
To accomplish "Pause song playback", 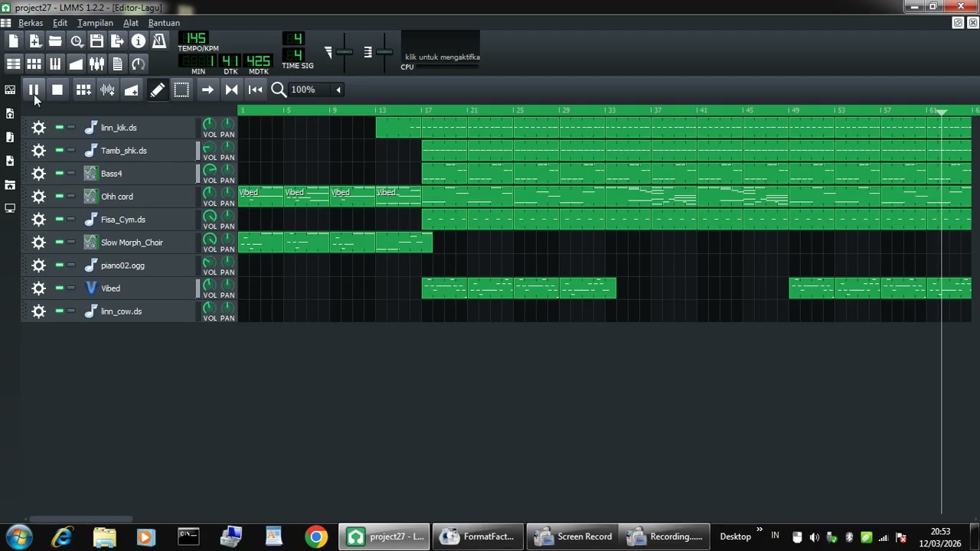I will click(x=34, y=90).
